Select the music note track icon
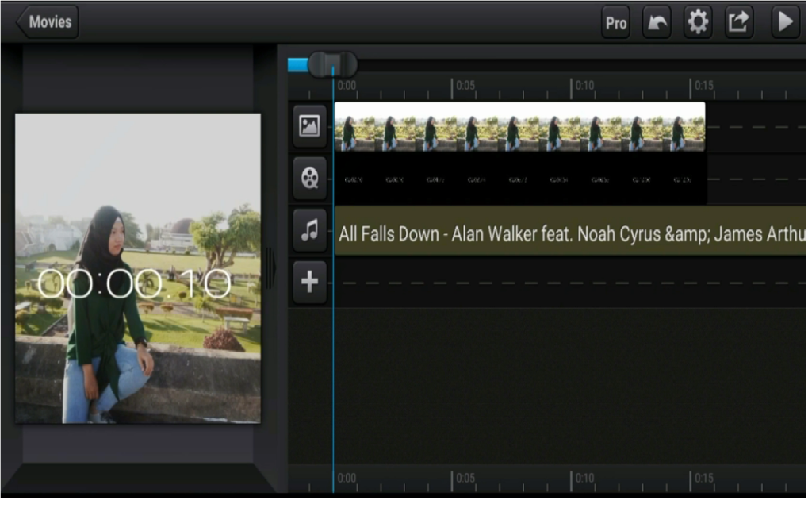The image size is (812, 508). click(310, 230)
